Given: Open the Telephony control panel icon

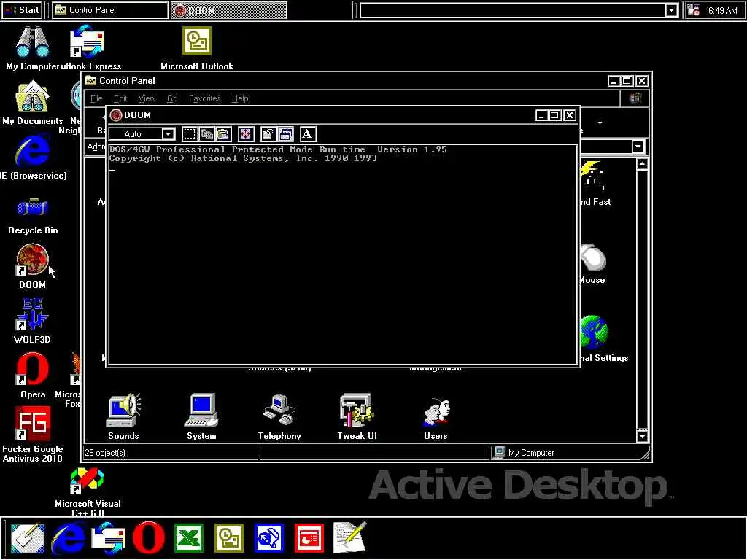Looking at the screenshot, I should (x=279, y=416).
